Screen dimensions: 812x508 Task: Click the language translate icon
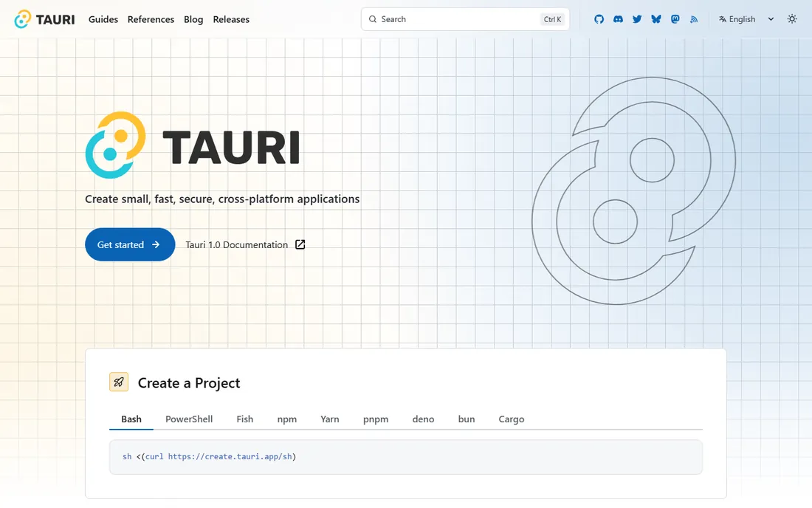pyautogui.click(x=723, y=19)
